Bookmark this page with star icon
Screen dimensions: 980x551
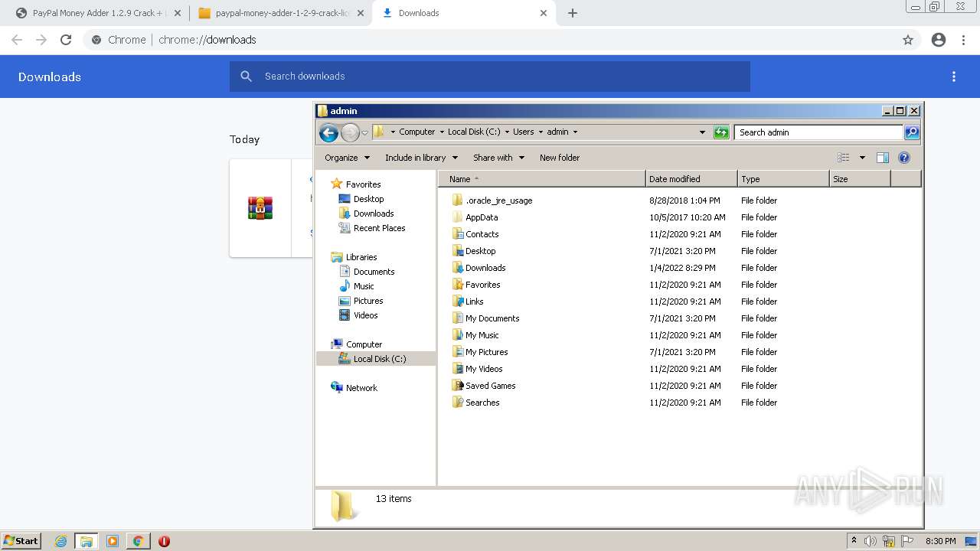coord(908,40)
